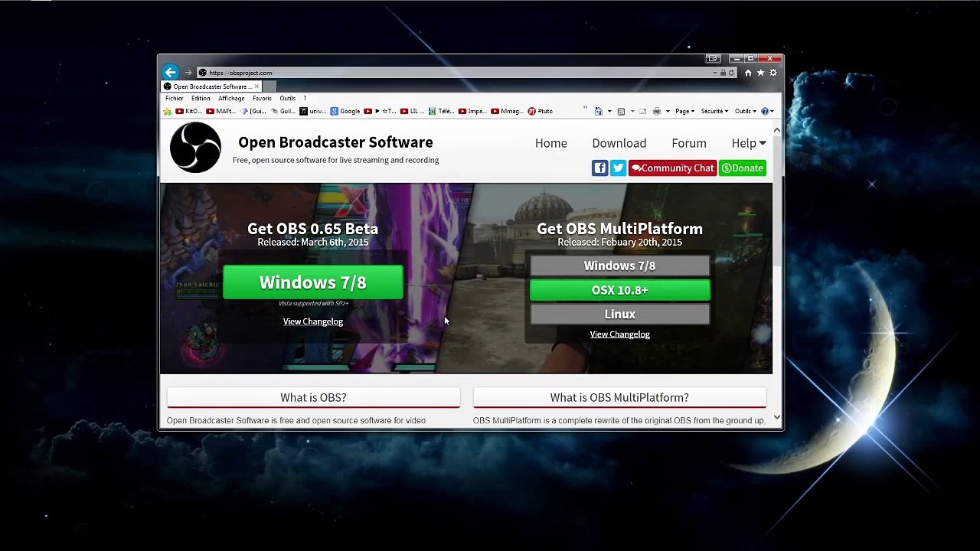The image size is (980, 551).
Task: Click the What is OBS? heading
Action: 313,397
